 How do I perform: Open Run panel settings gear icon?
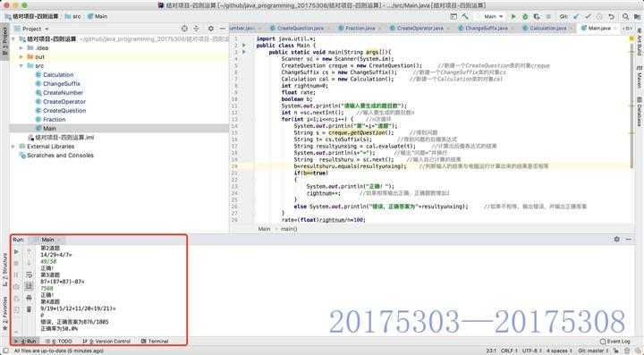pyautogui.click(x=616, y=239)
